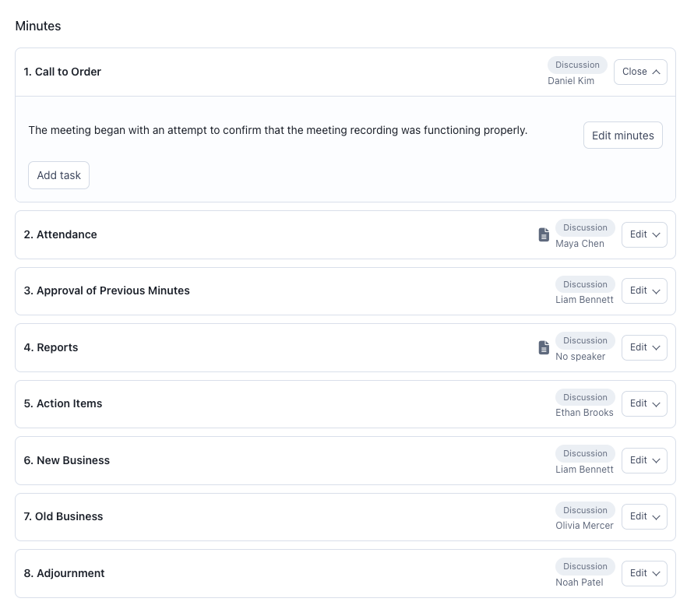687x616 pixels.
Task: Click the '4. Reports' title
Action: [x=51, y=348]
